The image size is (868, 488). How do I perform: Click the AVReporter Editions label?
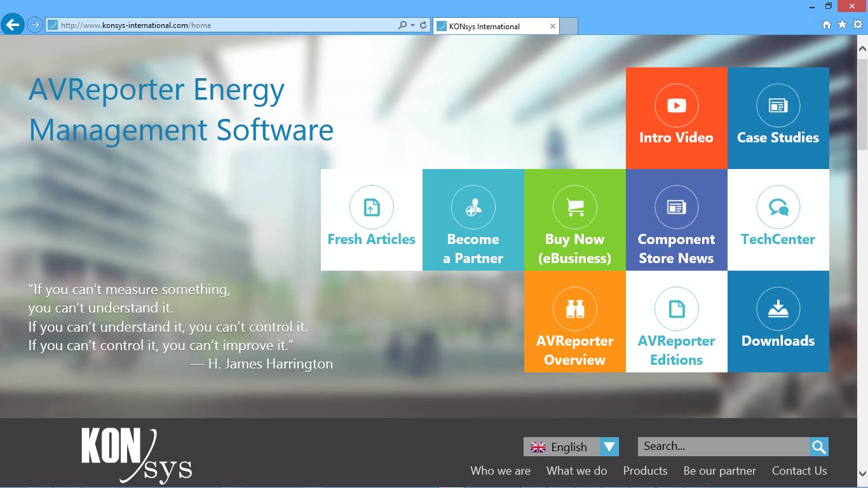coord(676,350)
